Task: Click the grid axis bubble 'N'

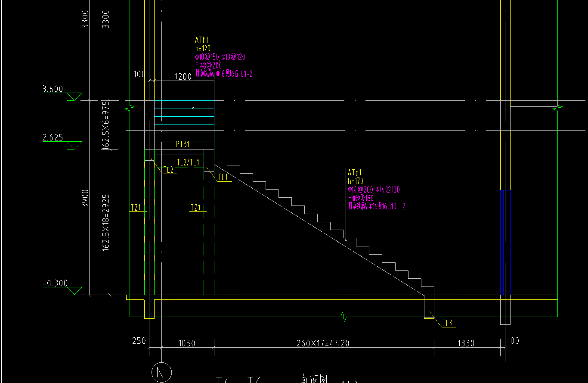Action: coord(161,373)
